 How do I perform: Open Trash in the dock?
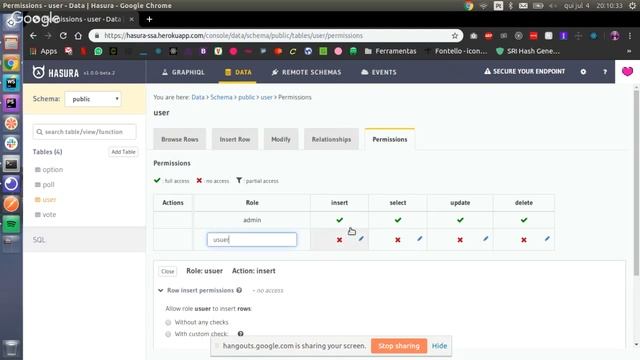click(x=11, y=348)
